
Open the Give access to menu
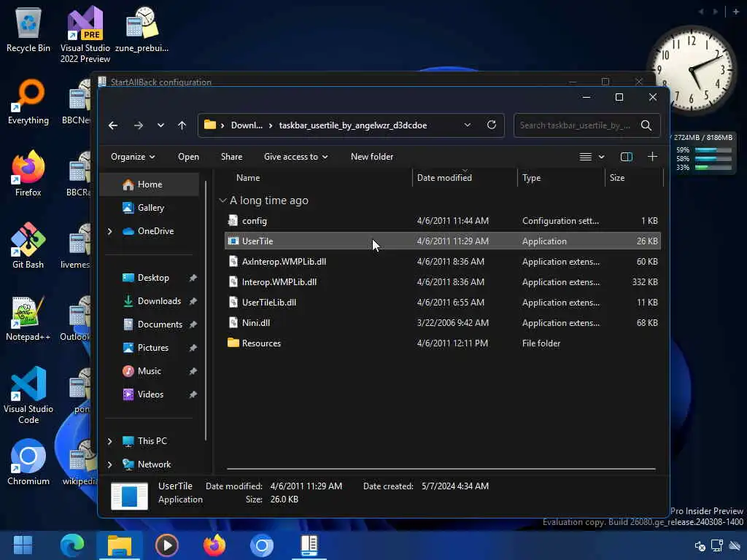click(295, 157)
